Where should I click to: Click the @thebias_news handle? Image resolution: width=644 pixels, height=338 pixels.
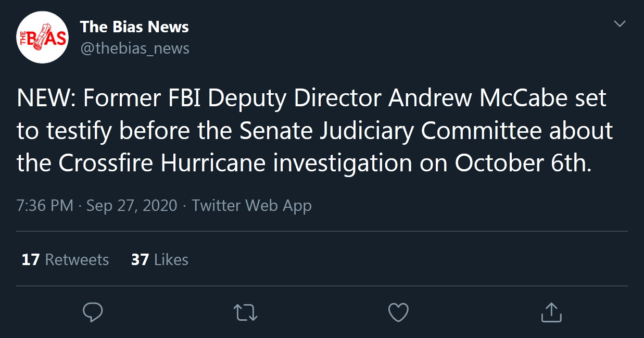[135, 48]
